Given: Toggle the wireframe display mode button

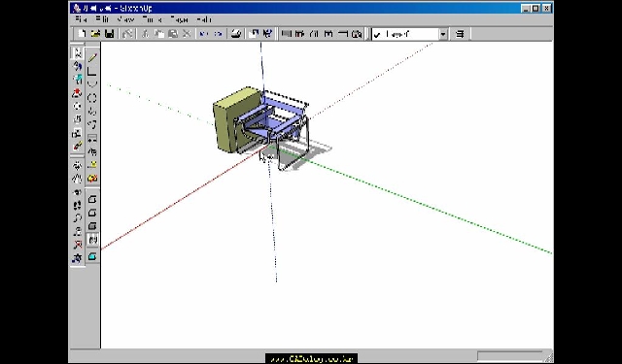Looking at the screenshot, I should coord(92,199).
